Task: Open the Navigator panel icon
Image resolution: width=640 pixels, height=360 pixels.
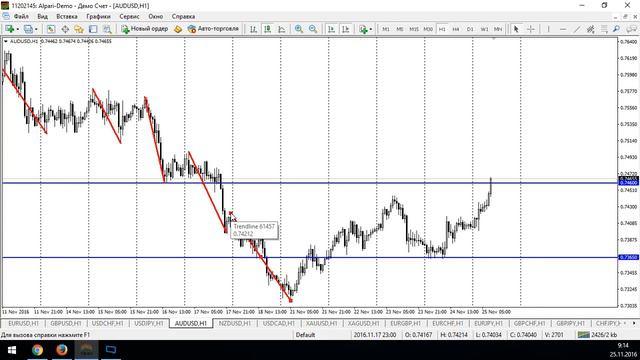Action: coord(79,29)
